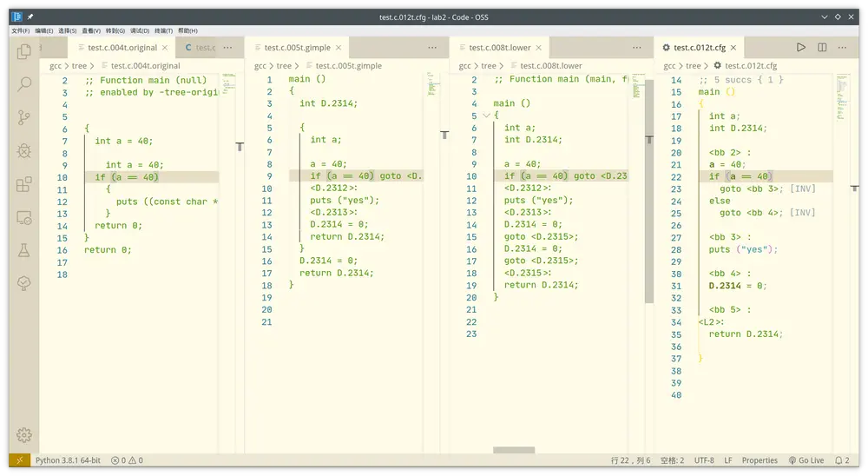Open the Run and Debug view
This screenshot has width=868, height=476.
(23, 151)
